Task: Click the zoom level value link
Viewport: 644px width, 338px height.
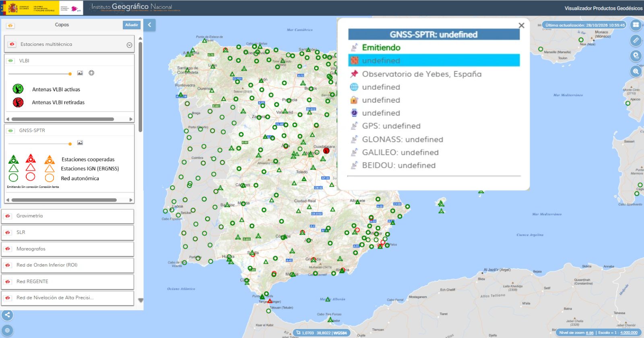Action: coord(590,333)
